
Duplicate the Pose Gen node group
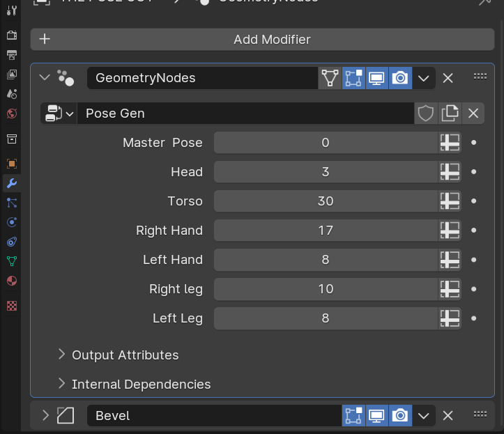(450, 114)
